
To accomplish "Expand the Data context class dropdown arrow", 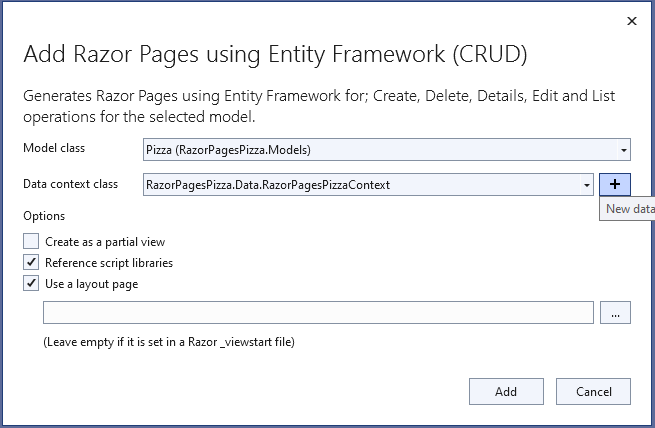I will 586,185.
